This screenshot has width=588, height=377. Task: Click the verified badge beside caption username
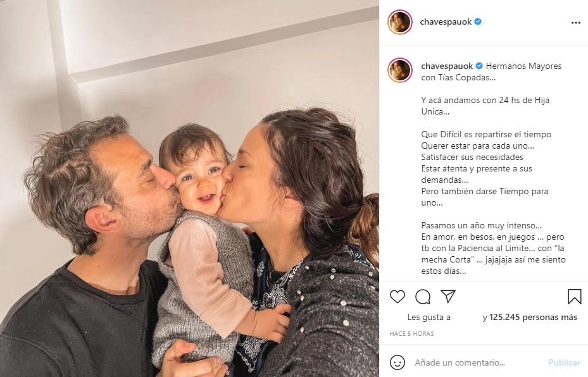tap(479, 66)
